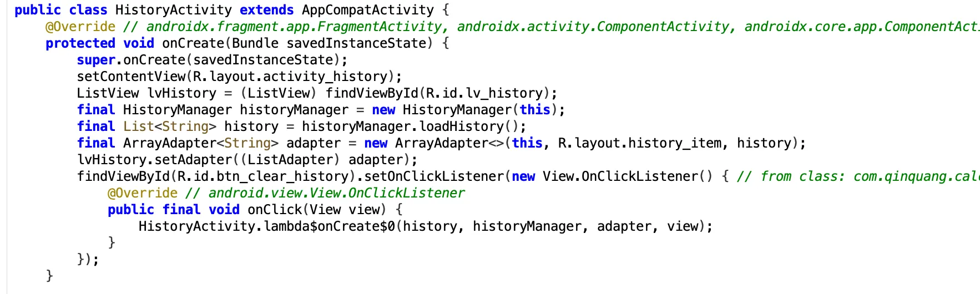
Task: Click the HistoryManager constructor after new
Action: click(x=457, y=110)
